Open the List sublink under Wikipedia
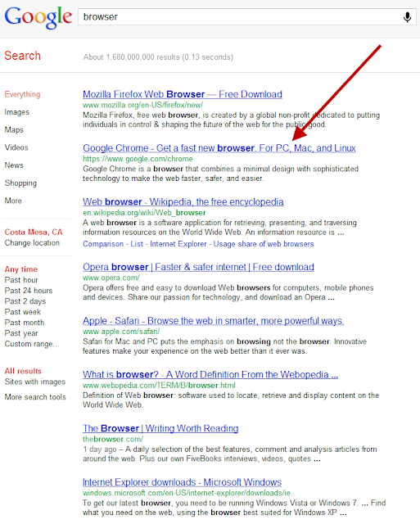The image size is (420, 524). tap(137, 244)
